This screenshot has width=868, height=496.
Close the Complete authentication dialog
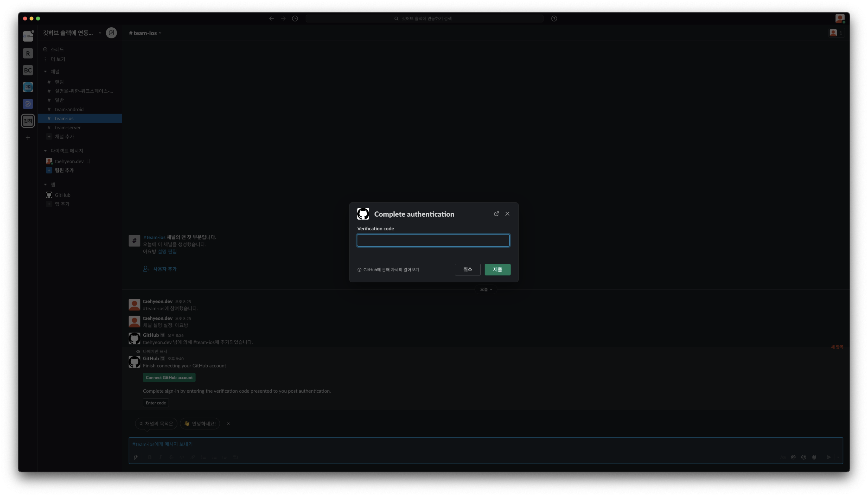(x=507, y=214)
